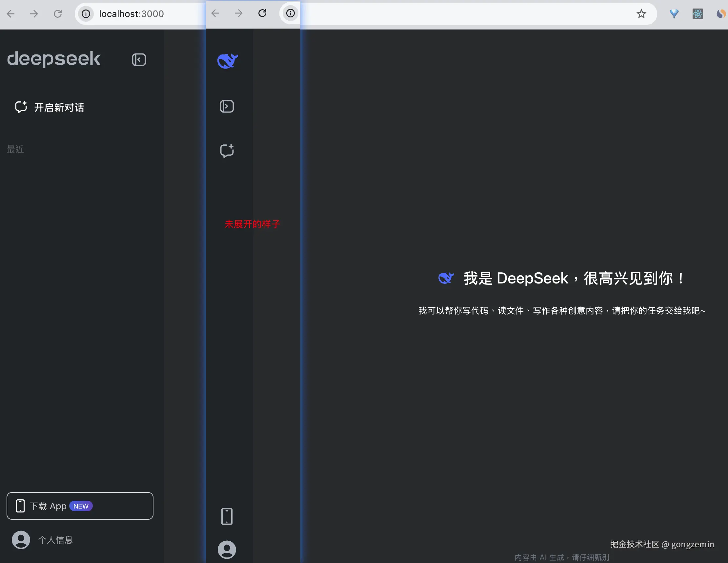Viewport: 728px width, 563px height.
Task: Reload the page in the second toolbar
Action: pyautogui.click(x=262, y=13)
